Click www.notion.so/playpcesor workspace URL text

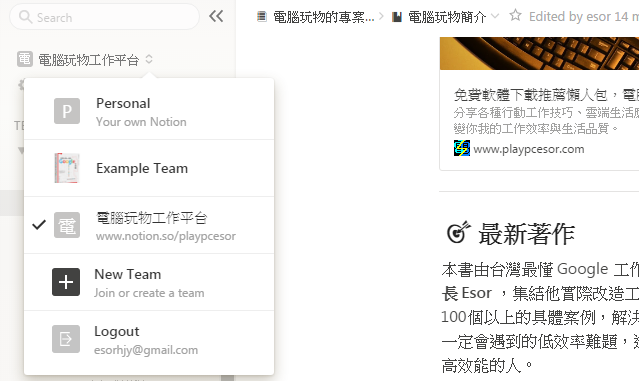(x=166, y=236)
